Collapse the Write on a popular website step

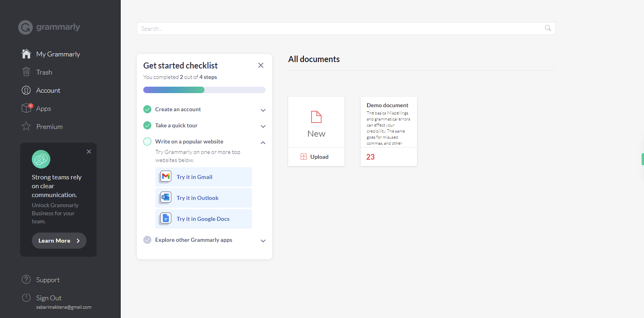pos(263,142)
